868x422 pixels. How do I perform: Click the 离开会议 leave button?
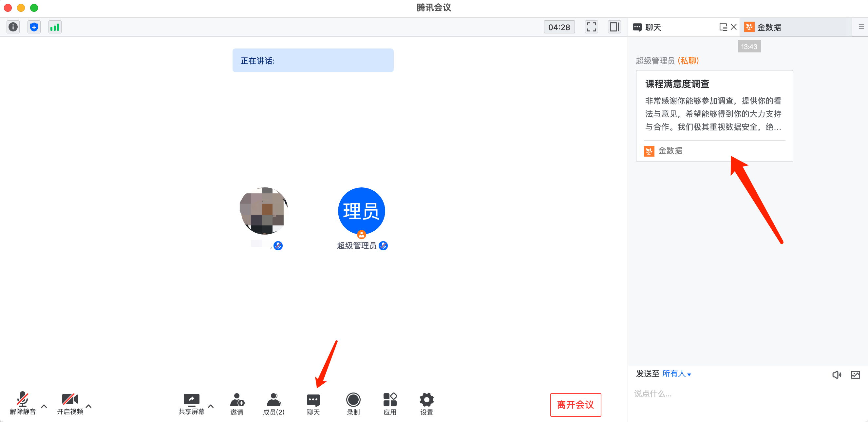click(x=575, y=405)
